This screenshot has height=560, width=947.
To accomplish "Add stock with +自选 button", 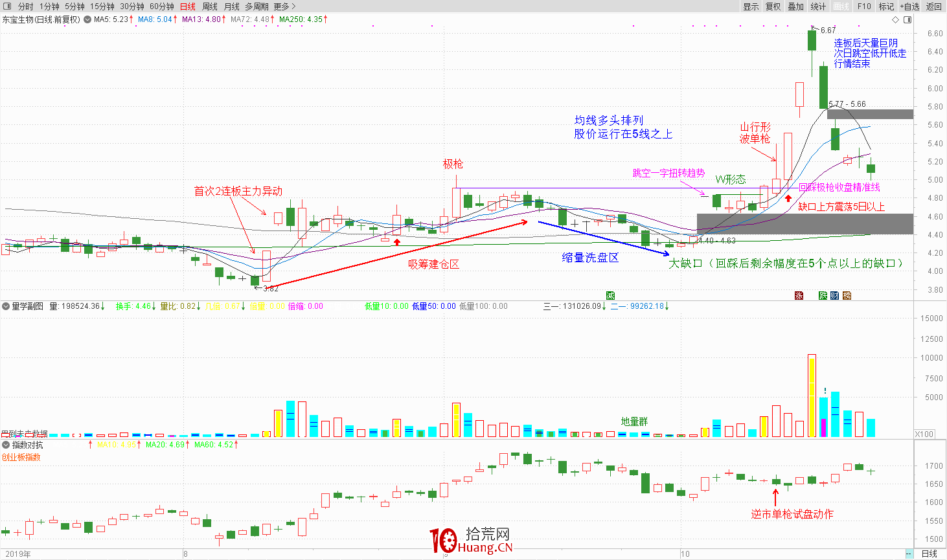I will [909, 6].
